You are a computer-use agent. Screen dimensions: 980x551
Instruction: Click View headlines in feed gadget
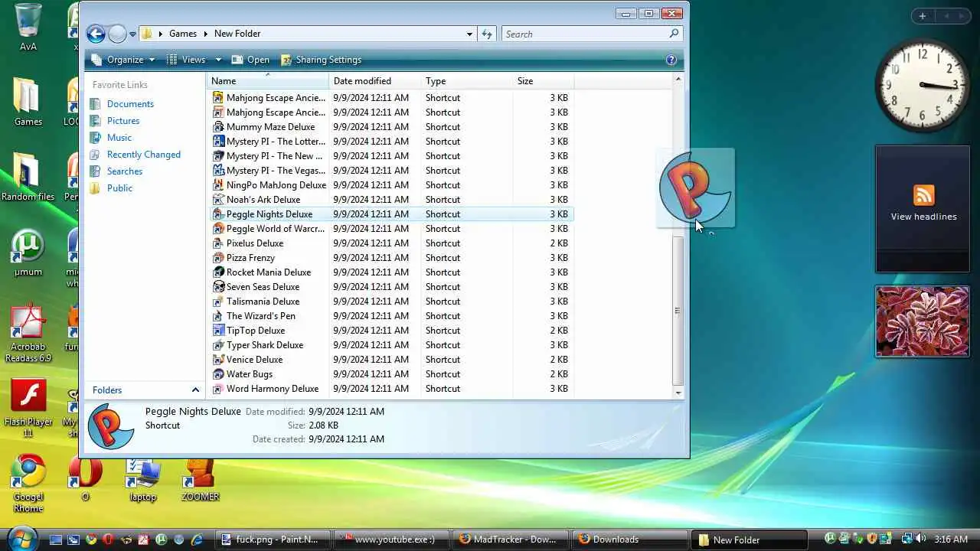pos(923,217)
